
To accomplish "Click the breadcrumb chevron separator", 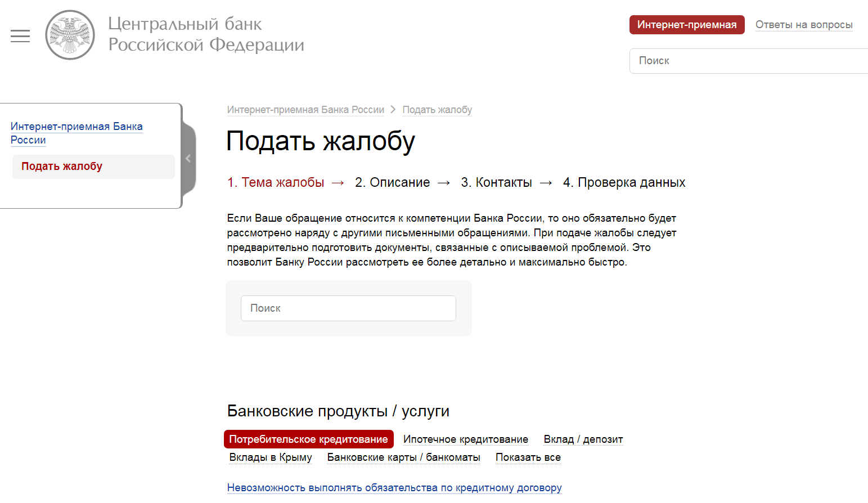I will pyautogui.click(x=393, y=110).
